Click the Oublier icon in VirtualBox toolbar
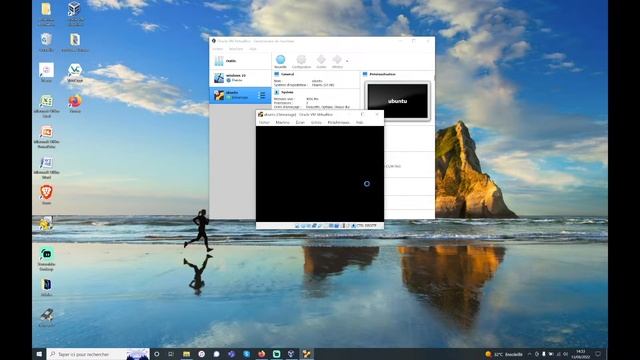Screen dimensions: 640x360 321,62
